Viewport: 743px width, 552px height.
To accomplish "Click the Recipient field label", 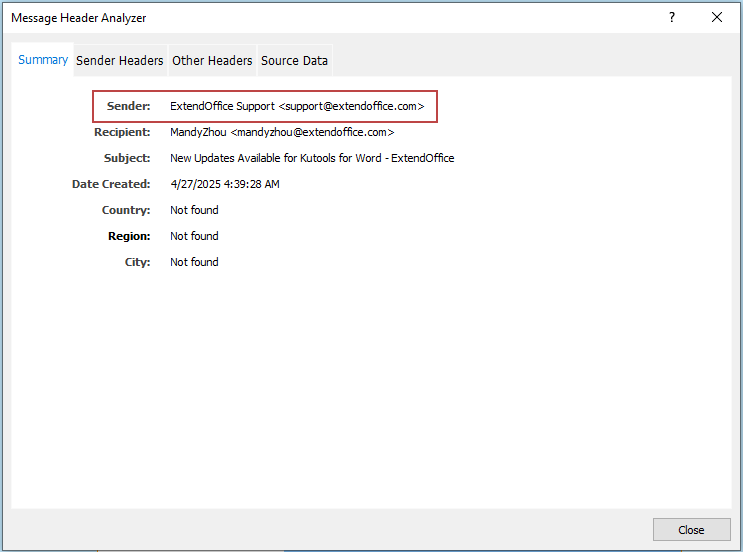I will click(x=122, y=132).
